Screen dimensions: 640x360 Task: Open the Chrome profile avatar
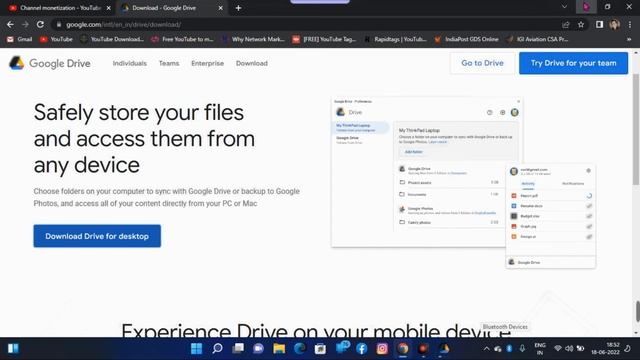coord(615,24)
